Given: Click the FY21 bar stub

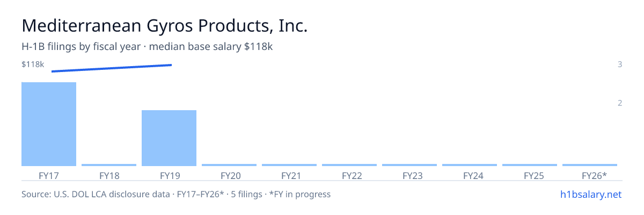Looking at the screenshot, I should pyautogui.click(x=289, y=165).
